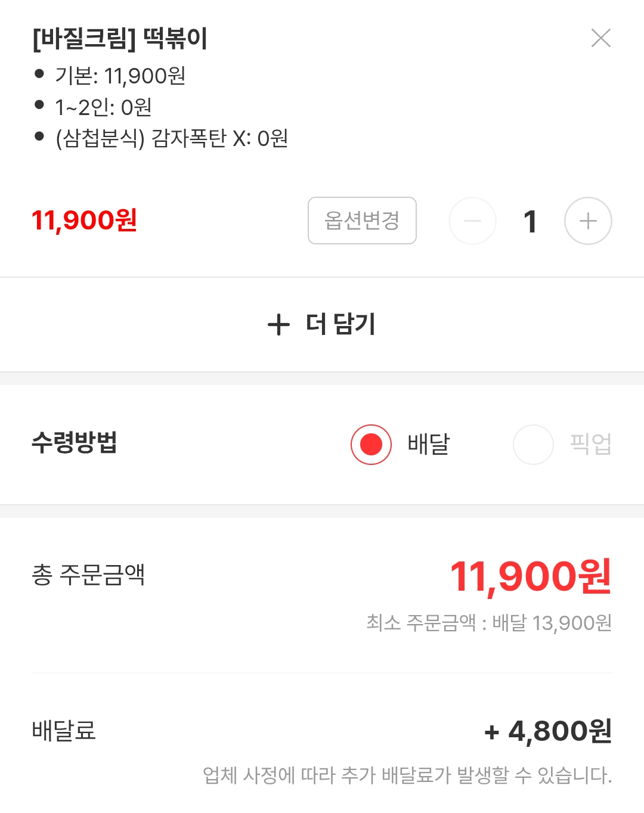Click the 기본: 11,900원 option line
644x813 pixels.
tap(120, 76)
